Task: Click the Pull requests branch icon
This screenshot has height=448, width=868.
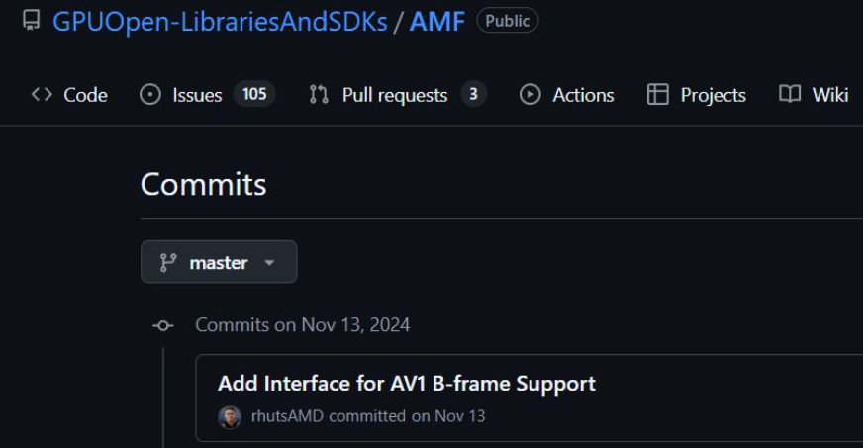Action: 319,95
